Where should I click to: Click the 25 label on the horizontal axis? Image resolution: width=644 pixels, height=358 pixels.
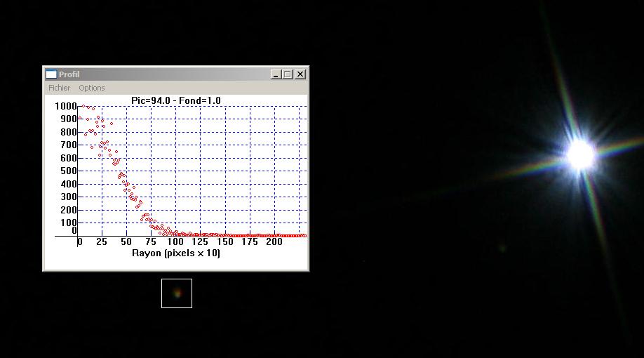pyautogui.click(x=102, y=241)
